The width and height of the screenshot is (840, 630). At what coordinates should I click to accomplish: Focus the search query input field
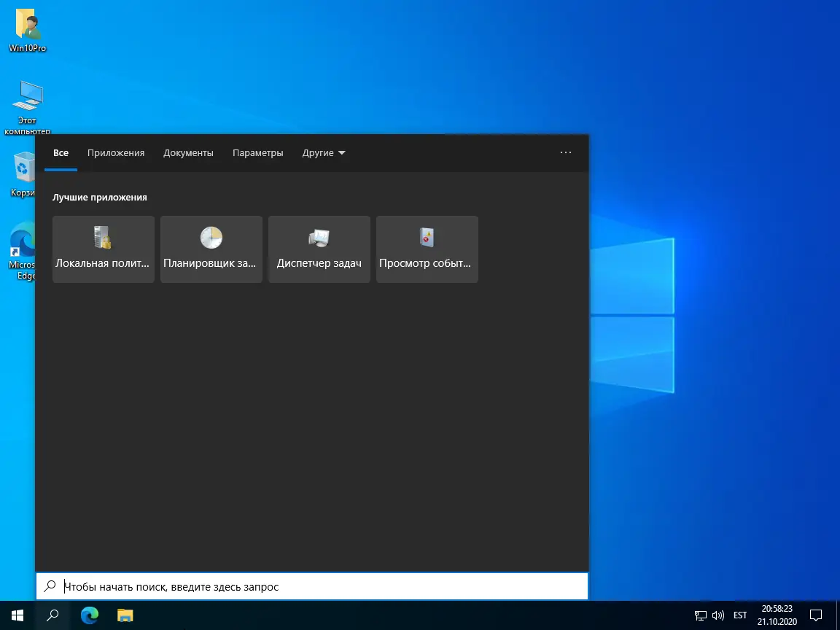coord(312,586)
